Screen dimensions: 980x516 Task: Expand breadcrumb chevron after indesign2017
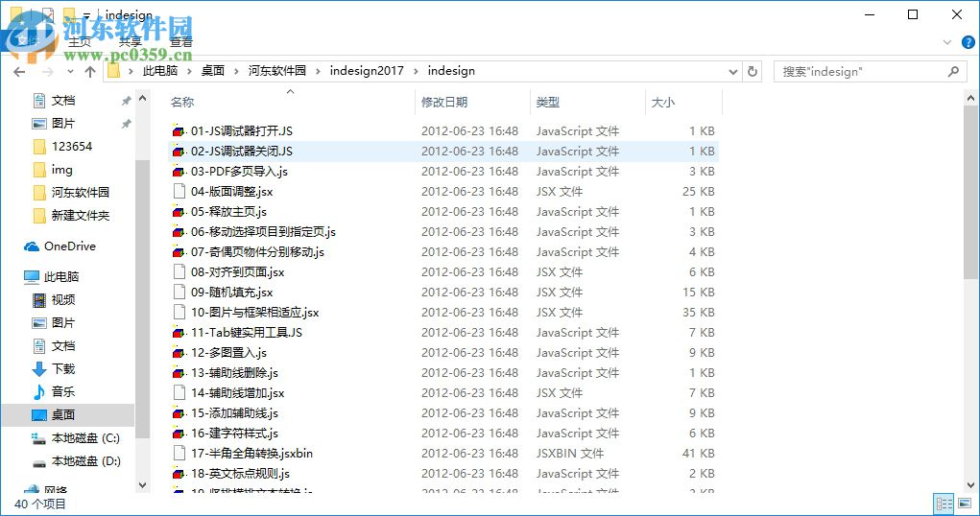(x=416, y=71)
